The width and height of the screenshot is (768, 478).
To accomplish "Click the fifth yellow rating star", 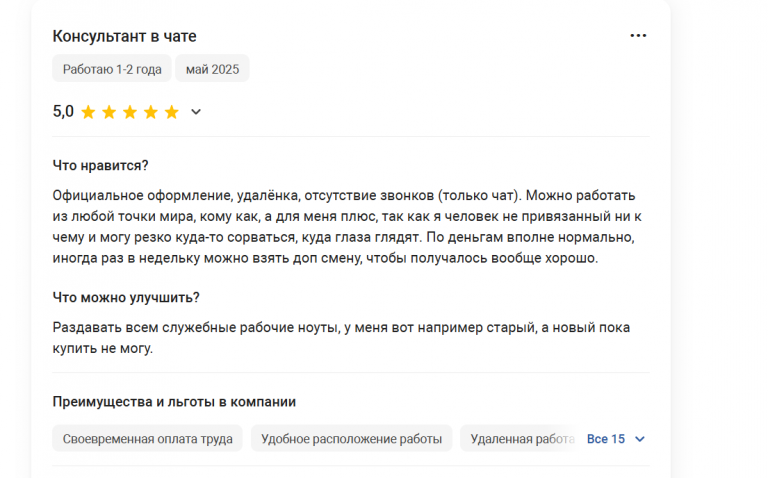I will [171, 112].
